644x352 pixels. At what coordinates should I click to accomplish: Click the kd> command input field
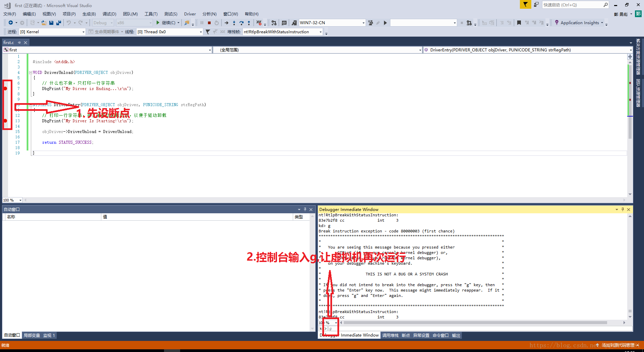pos(480,328)
